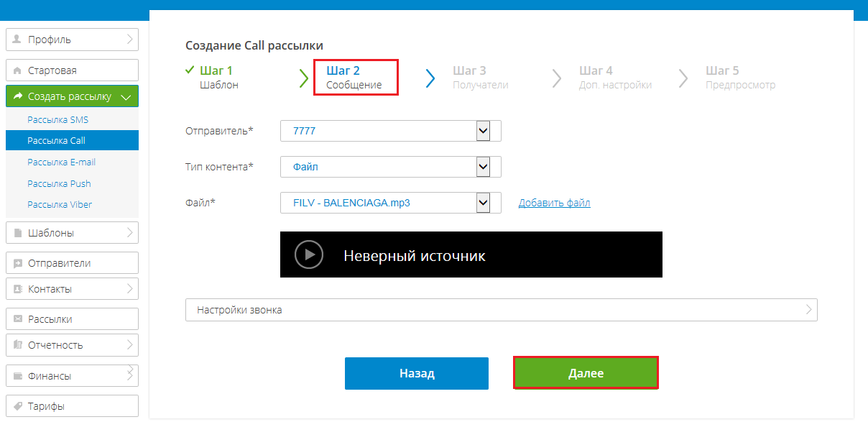868x440 pixels.
Task: Expand the Контакты submenu chevron
Action: pyautogui.click(x=130, y=289)
